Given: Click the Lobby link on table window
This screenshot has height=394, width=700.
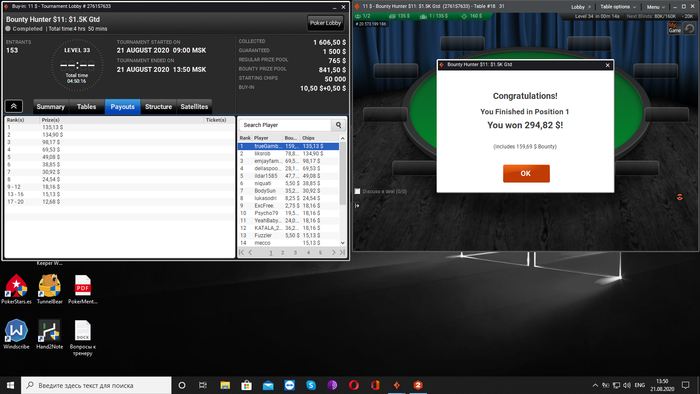Looking at the screenshot, I should coord(580,7).
